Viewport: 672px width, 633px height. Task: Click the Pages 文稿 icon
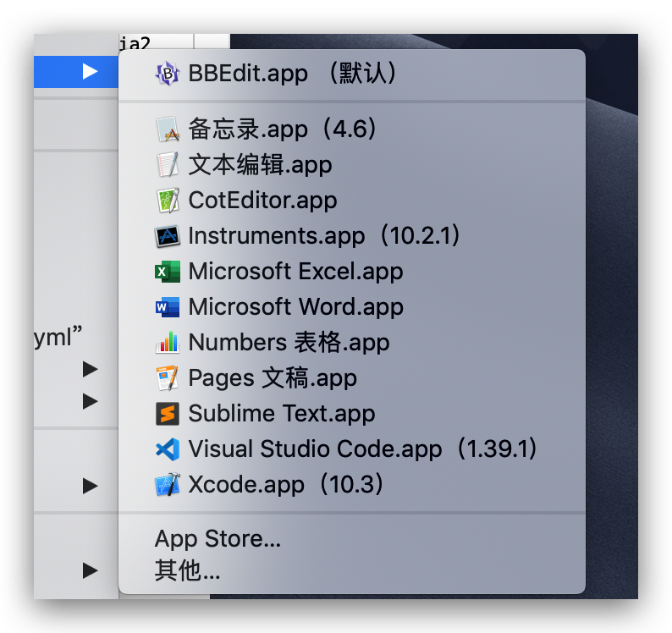tap(168, 378)
